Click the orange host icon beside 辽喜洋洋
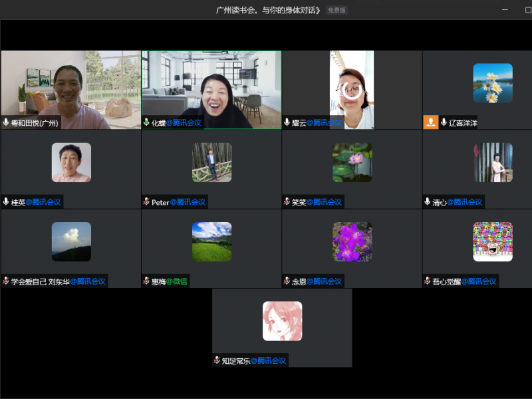The image size is (532, 399). (x=431, y=122)
